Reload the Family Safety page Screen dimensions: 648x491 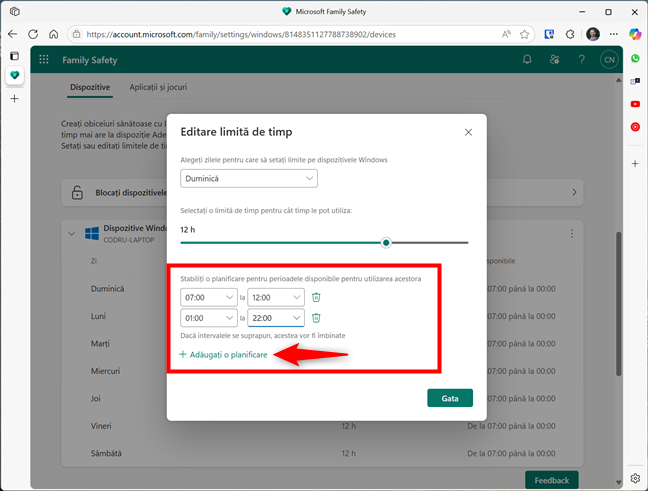point(33,34)
